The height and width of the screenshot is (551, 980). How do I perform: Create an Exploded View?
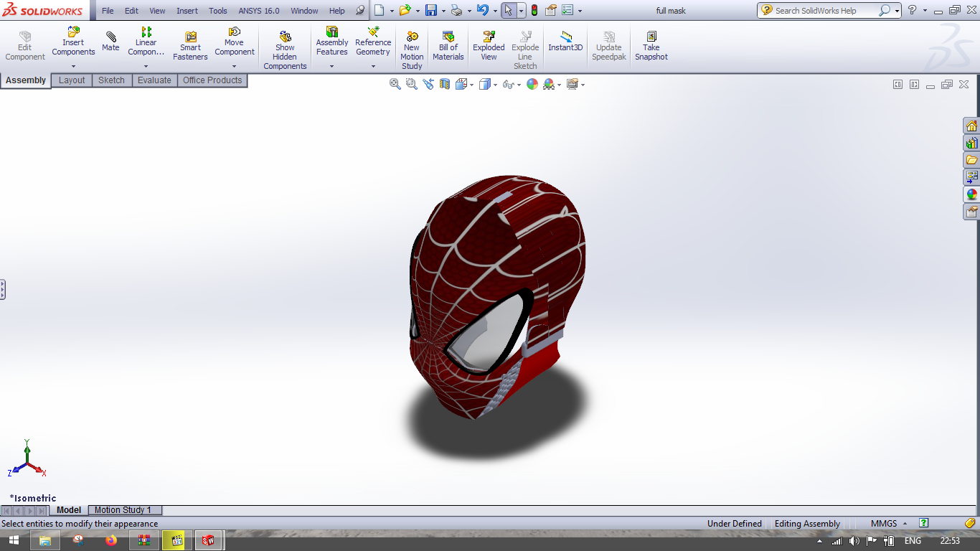coord(489,46)
